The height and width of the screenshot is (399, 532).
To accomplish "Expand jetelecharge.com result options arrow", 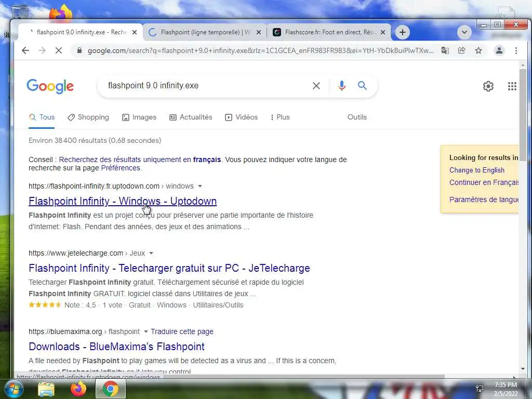I will (151, 253).
